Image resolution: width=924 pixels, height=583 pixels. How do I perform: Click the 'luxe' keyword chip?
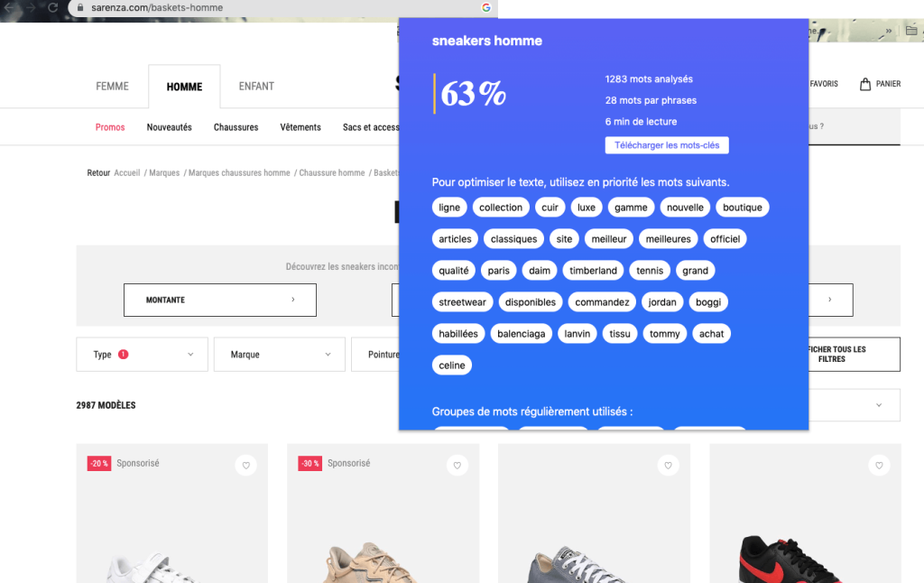(x=587, y=208)
